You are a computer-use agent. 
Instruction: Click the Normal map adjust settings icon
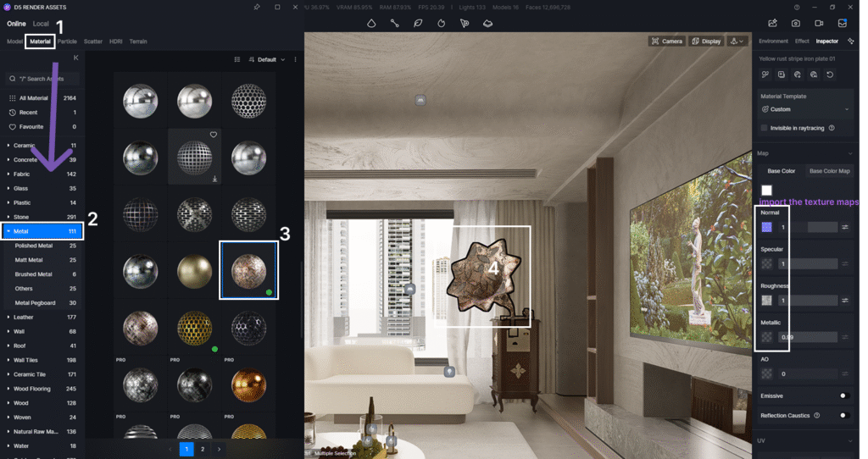click(845, 227)
